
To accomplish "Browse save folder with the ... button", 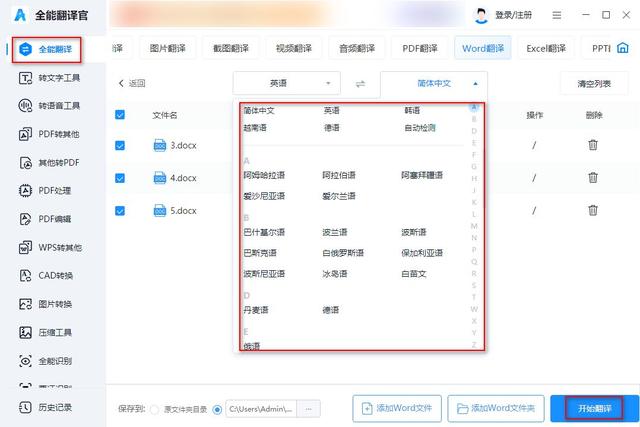I will [309, 409].
